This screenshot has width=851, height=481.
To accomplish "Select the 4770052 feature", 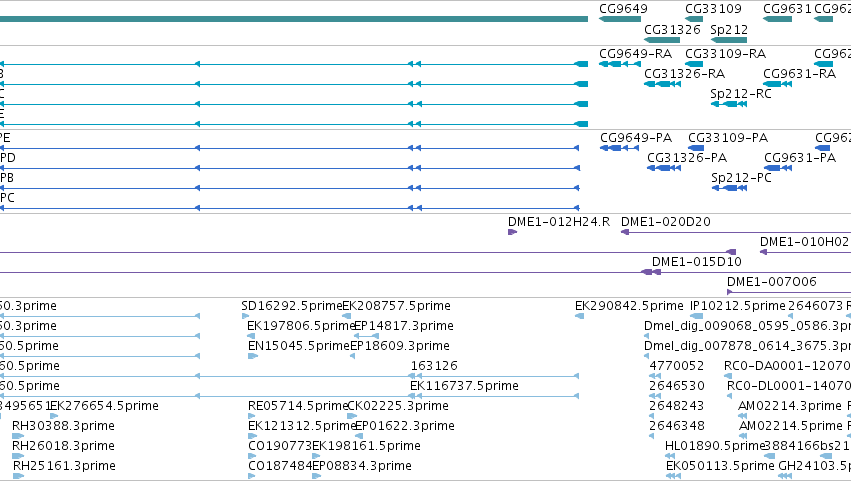I will click(x=655, y=376).
